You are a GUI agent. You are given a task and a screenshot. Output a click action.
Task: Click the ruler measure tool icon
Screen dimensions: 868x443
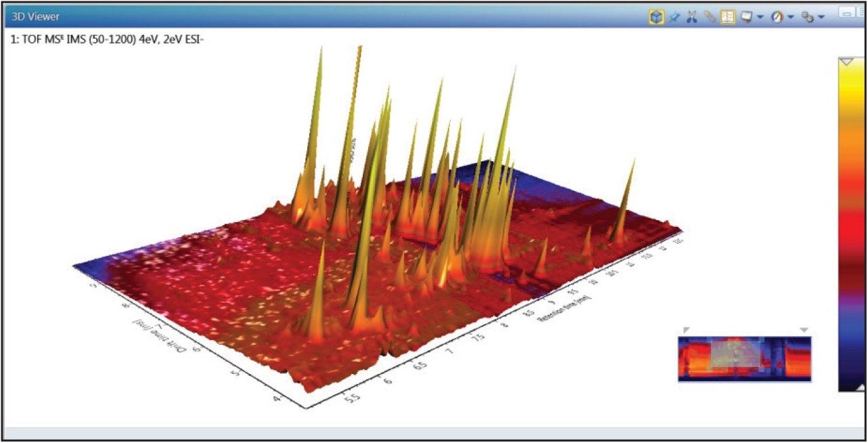709,18
